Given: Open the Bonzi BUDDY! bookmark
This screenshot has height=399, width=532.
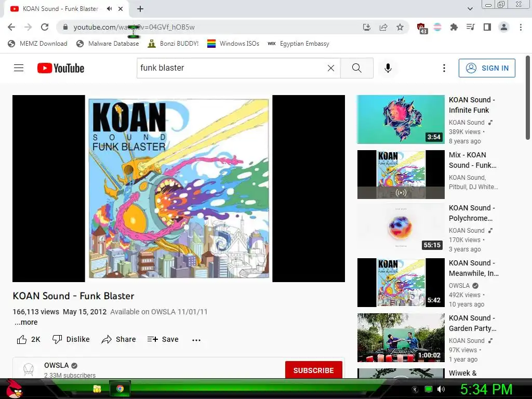Looking at the screenshot, I should coord(174,44).
